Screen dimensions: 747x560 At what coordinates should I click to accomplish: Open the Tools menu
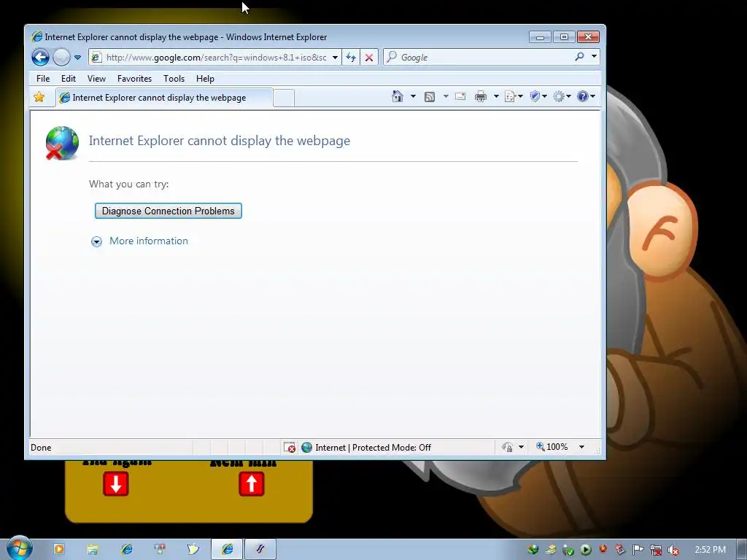click(x=174, y=79)
